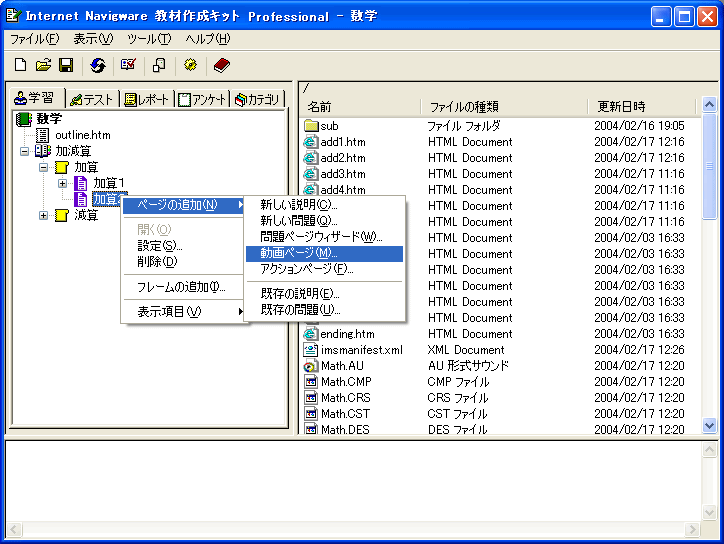Viewport: 724px width, 544px height.
Task: Click the 数学 green book icon
Action: 24,119
